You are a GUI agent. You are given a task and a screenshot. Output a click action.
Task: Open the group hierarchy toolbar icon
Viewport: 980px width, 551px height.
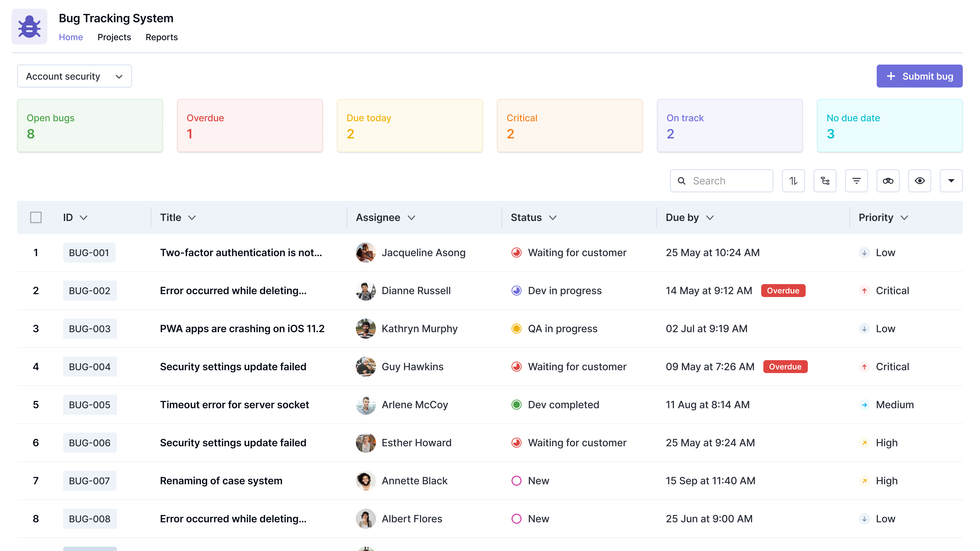point(825,181)
